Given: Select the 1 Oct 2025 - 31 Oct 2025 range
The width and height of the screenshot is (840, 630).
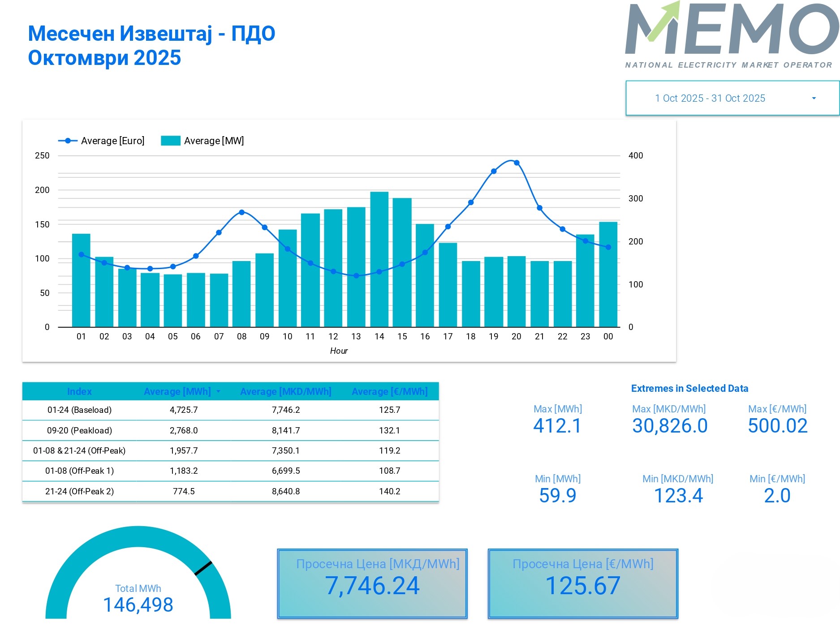Looking at the screenshot, I should point(710,99).
